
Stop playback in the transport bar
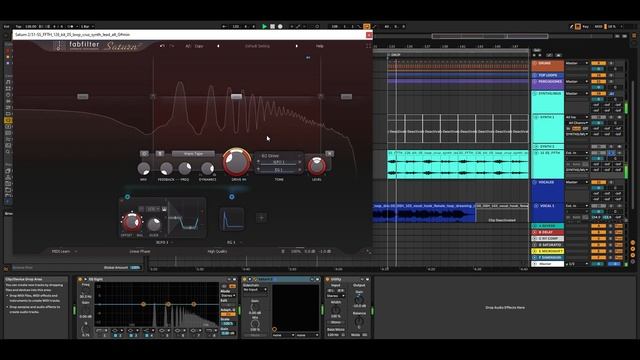272,27
